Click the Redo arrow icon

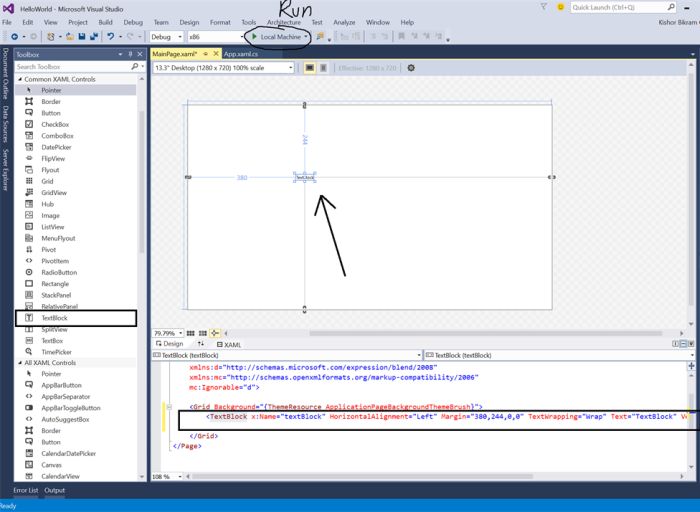tap(130, 37)
